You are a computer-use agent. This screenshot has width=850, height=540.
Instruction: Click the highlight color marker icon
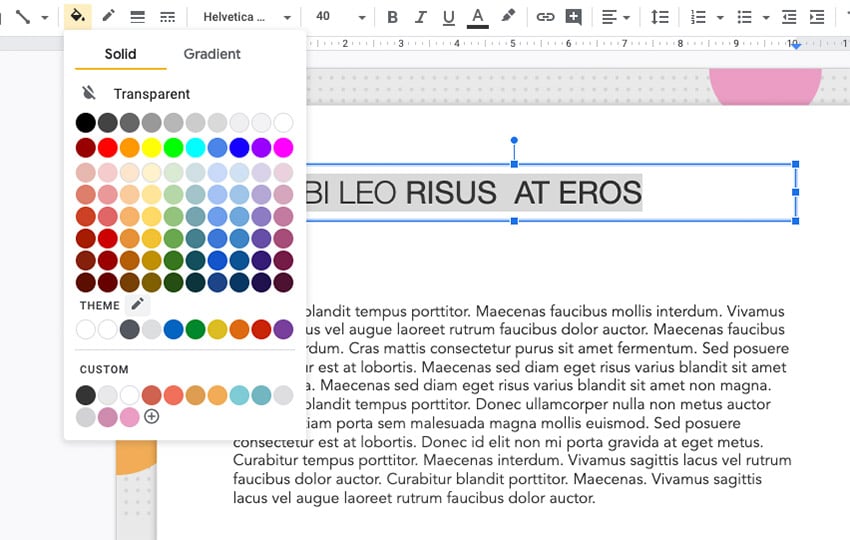(508, 17)
